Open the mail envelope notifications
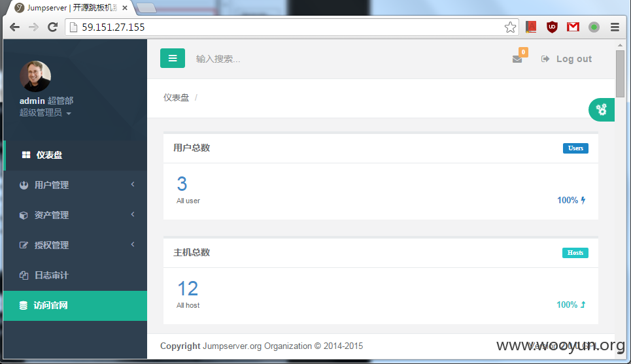The height and width of the screenshot is (364, 631). click(517, 59)
